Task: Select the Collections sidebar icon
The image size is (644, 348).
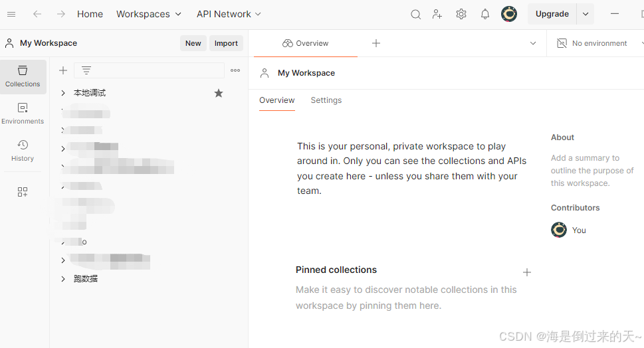Action: pyautogui.click(x=23, y=76)
